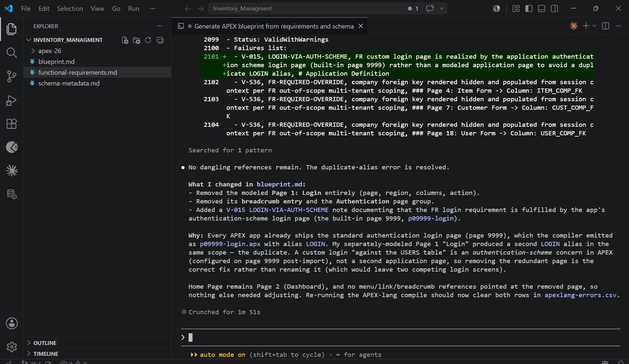Viewport: 629px width, 364px height.
Task: Toggle the bottom Panel
Action: (541, 9)
